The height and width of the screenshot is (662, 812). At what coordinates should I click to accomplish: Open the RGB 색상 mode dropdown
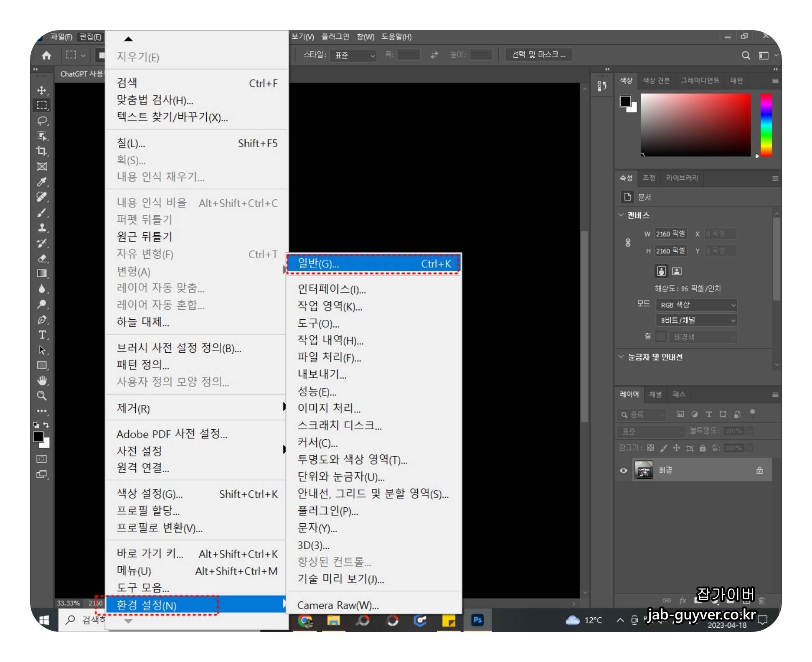point(696,305)
